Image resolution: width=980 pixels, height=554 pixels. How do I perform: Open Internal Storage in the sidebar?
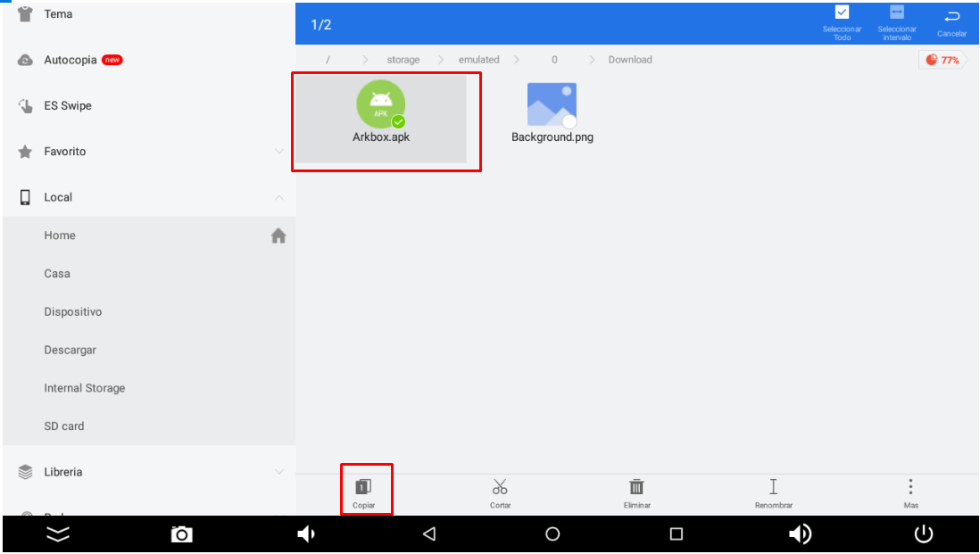(85, 388)
